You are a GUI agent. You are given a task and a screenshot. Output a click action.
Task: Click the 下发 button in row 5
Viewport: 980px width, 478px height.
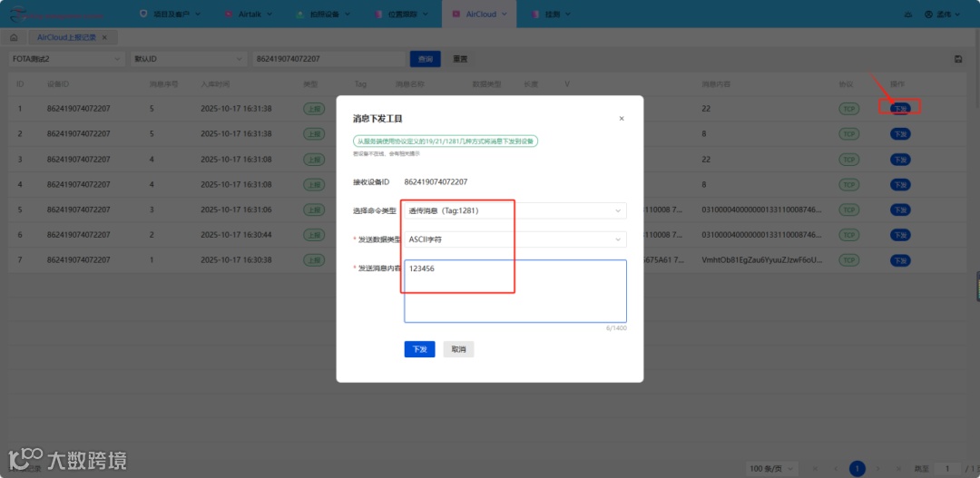[900, 210]
